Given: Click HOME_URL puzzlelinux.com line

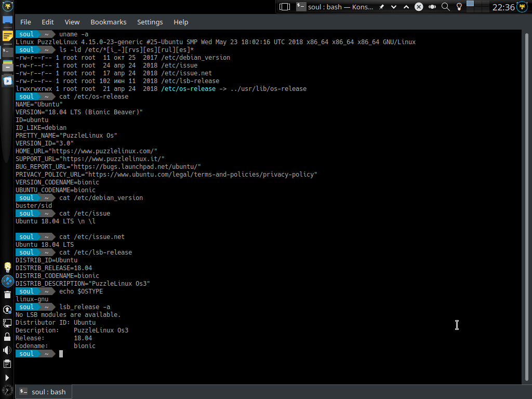Looking at the screenshot, I should pos(86,151).
